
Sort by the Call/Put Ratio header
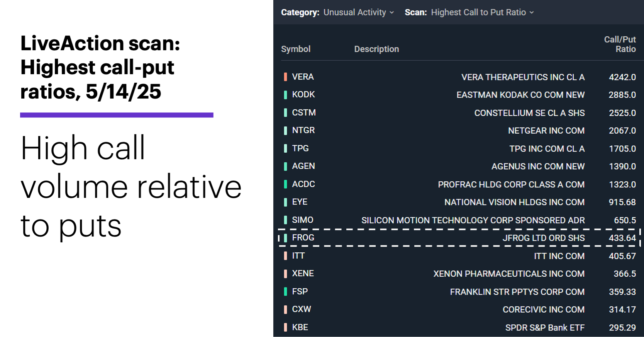[x=620, y=44]
